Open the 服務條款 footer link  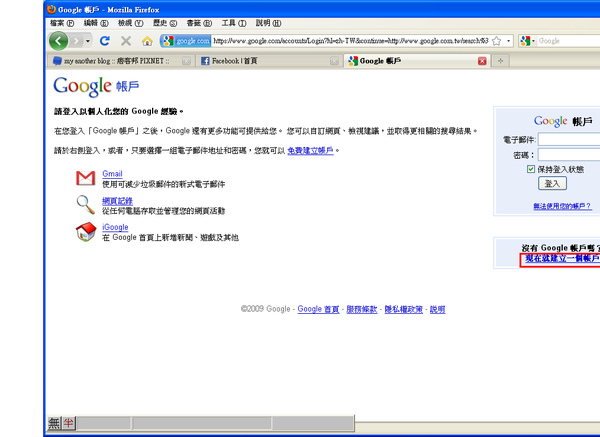pos(362,309)
